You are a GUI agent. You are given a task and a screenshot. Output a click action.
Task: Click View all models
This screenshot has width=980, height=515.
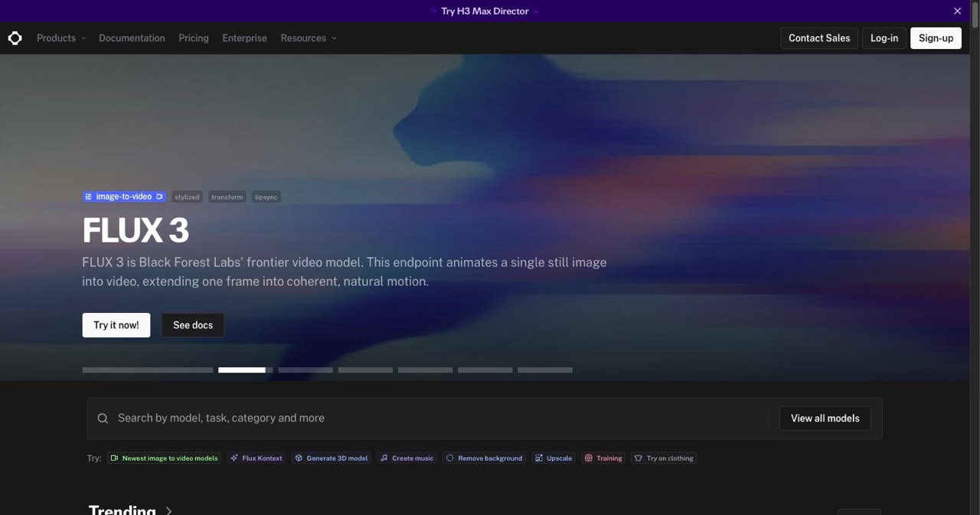tap(825, 419)
